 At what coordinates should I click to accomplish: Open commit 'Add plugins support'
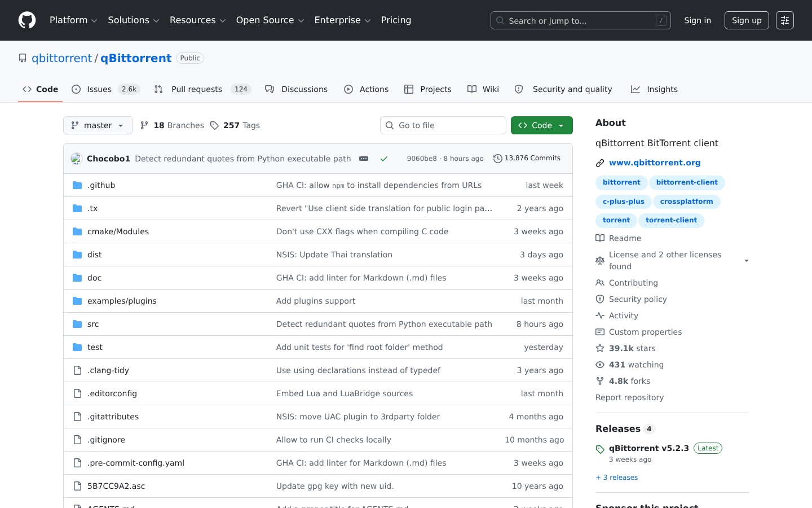click(x=316, y=301)
